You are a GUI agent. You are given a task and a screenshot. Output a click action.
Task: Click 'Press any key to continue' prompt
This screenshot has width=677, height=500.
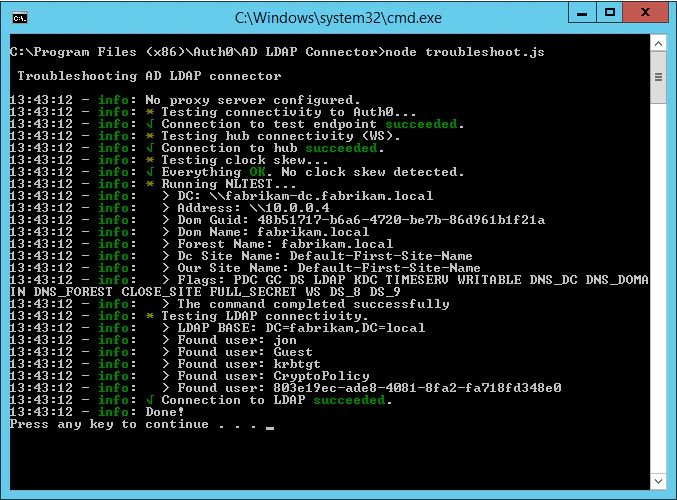[x=133, y=424]
